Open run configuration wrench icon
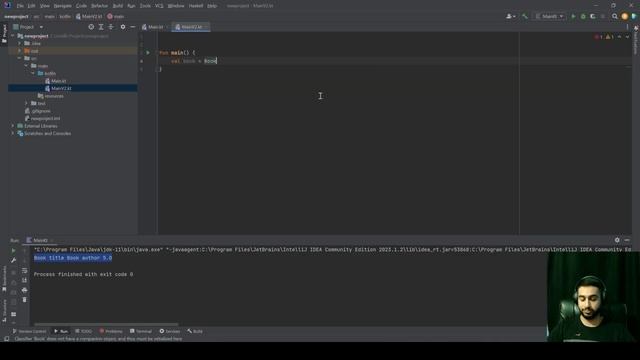Screen dimensions: 640x360 click(13, 260)
